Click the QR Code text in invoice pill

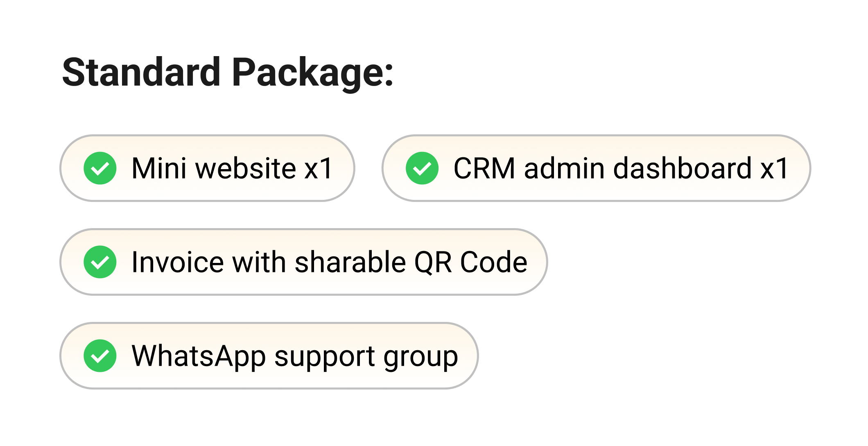click(x=470, y=262)
